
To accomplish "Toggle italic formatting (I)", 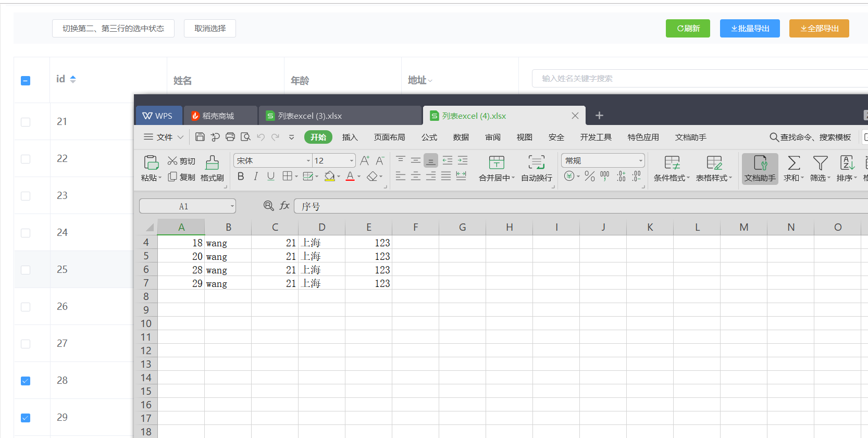I will (x=256, y=177).
